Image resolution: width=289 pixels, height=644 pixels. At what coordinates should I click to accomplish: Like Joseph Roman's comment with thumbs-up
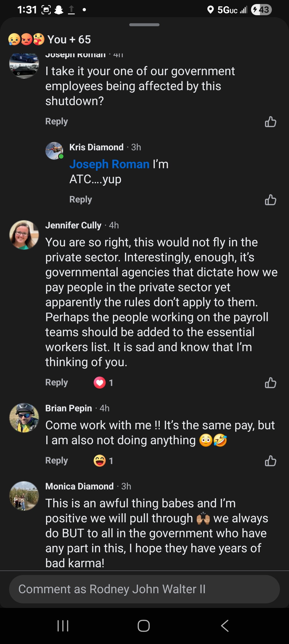(270, 122)
